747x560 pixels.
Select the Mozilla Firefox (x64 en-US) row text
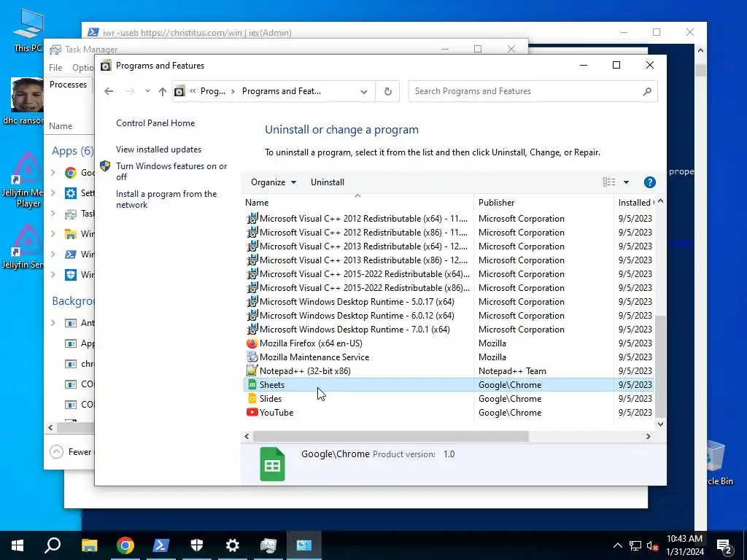(311, 343)
